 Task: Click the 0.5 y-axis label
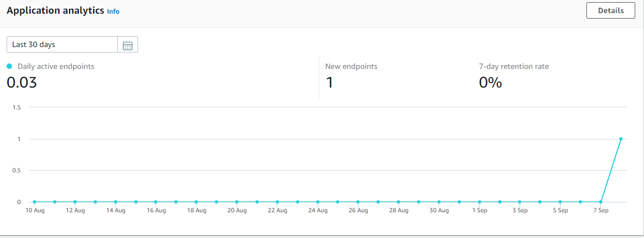(x=17, y=170)
